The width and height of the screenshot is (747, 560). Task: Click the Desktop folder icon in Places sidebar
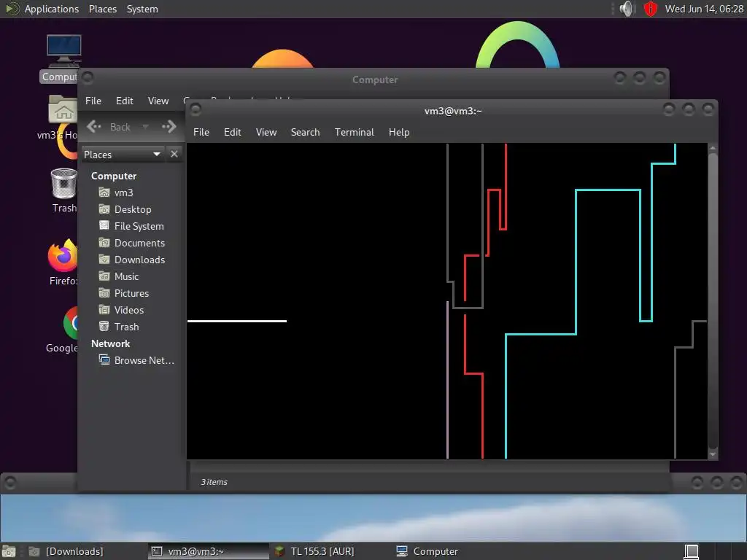pos(104,209)
